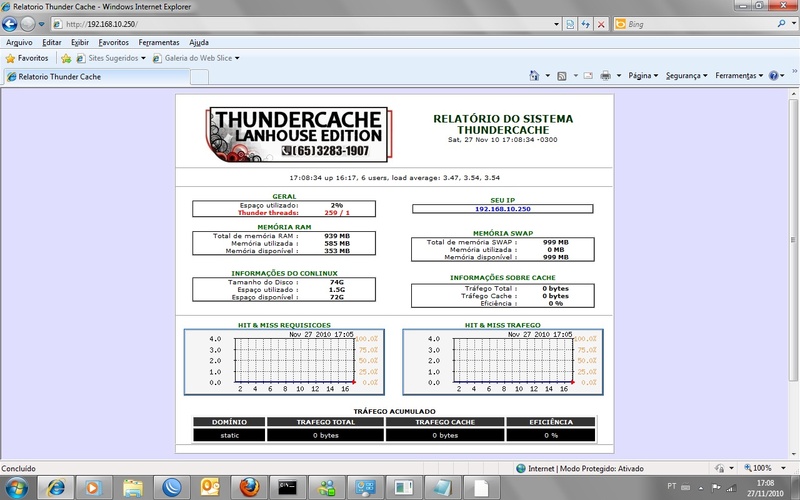Click Add to Favorites Bar star-arrow icon
The image size is (800, 500).
[66, 58]
